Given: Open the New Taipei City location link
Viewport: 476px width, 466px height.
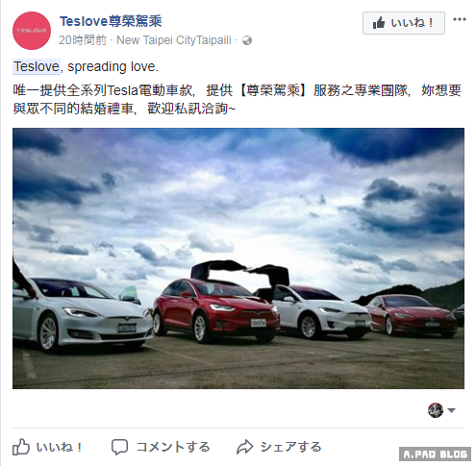Looking at the screenshot, I should 156,40.
